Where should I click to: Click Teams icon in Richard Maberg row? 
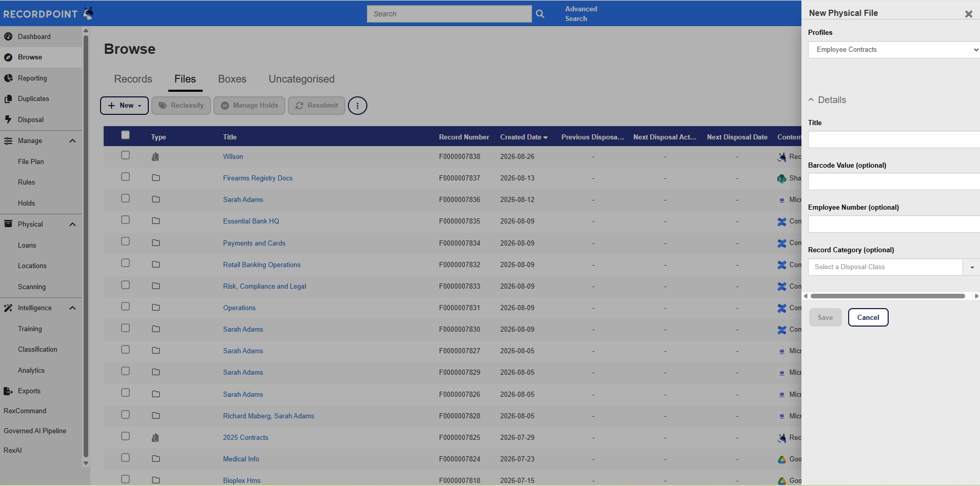(x=782, y=416)
